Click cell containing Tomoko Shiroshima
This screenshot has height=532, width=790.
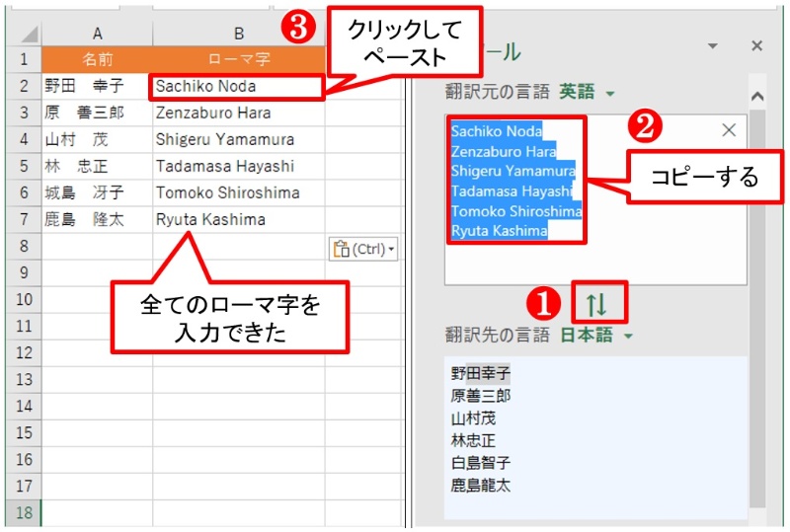pyautogui.click(x=239, y=192)
